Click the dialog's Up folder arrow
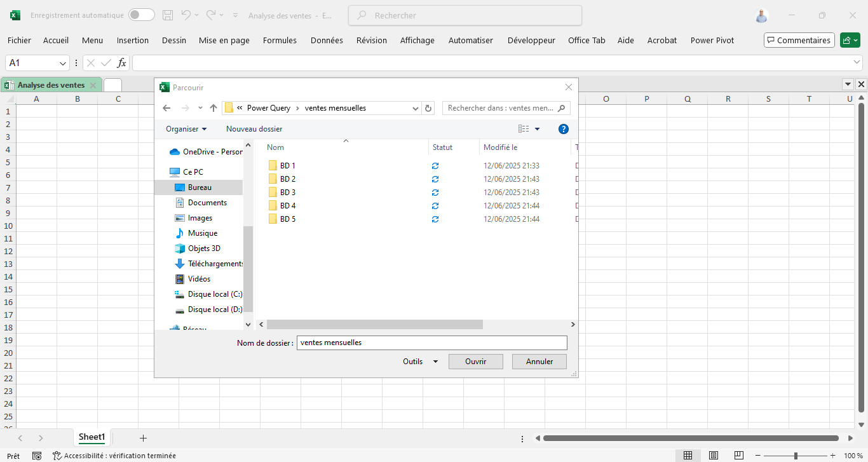868x462 pixels. coord(214,108)
